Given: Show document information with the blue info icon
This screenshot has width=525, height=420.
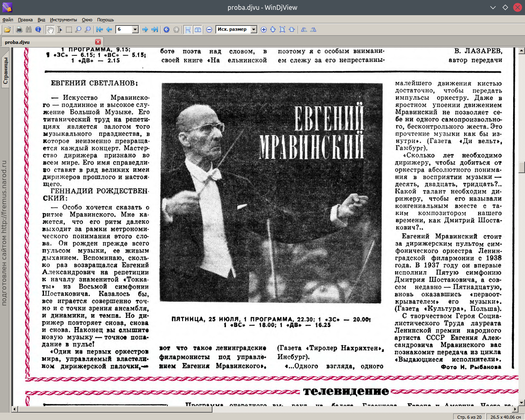Looking at the screenshot, I should (38, 30).
